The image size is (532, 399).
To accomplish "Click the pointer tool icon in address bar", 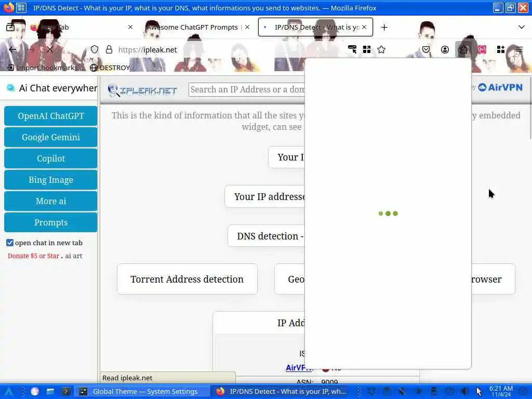I will coord(352,49).
